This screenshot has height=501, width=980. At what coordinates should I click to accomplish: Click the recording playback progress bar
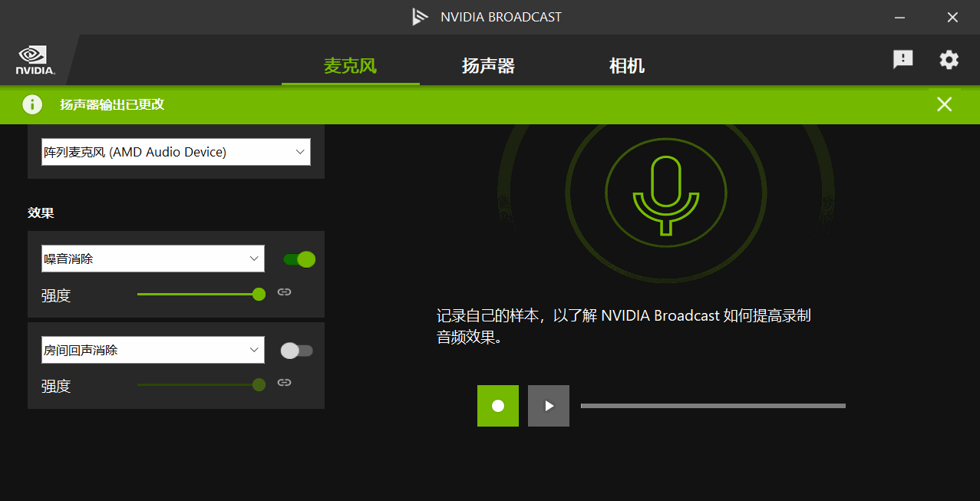(x=713, y=406)
